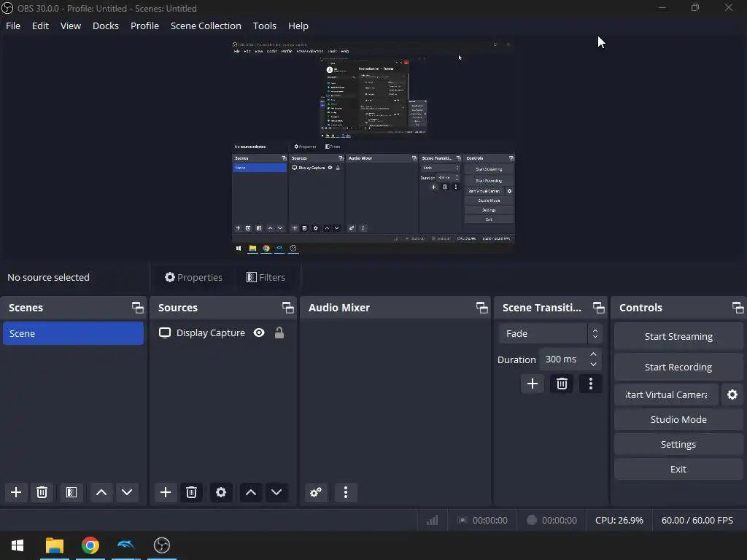Add a scene transition with plus
This screenshot has height=560, width=747.
pyautogui.click(x=532, y=384)
